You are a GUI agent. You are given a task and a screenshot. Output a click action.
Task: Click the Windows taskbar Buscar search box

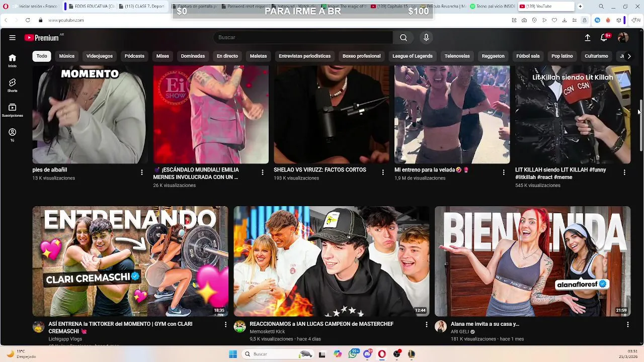pos(278,354)
